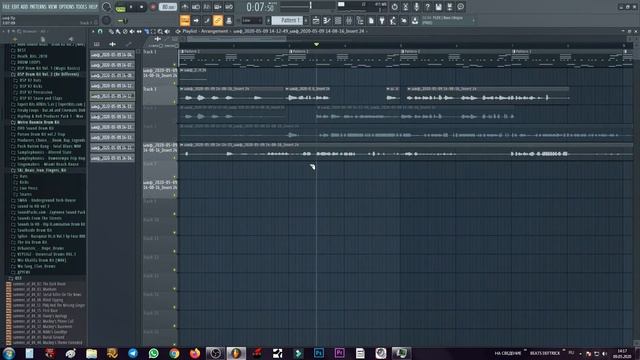The image size is (640, 360).
Task: Open WhatsApp from the taskbar
Action: 154,353
